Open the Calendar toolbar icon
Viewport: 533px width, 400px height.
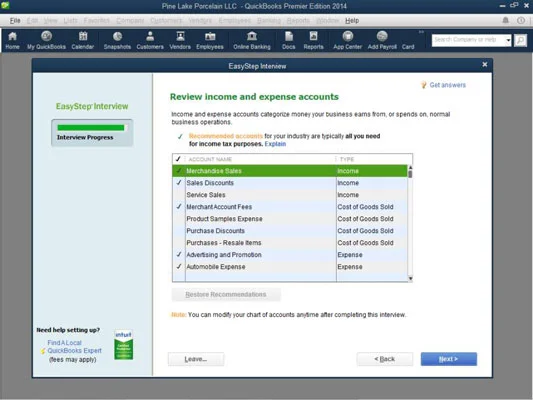(83, 40)
